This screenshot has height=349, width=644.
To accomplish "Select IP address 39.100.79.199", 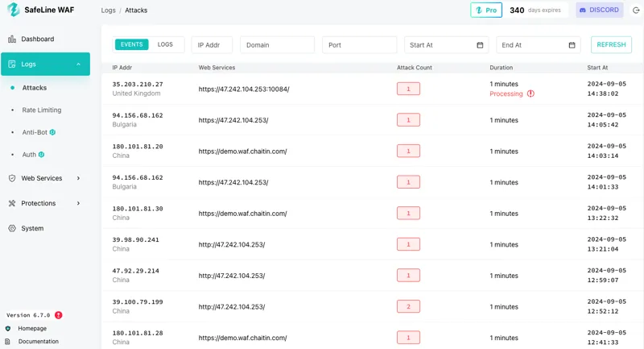I will point(138,301).
